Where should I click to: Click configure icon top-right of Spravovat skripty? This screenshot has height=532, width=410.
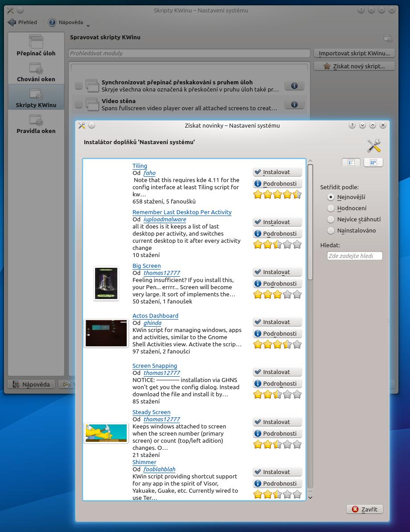pos(388,38)
